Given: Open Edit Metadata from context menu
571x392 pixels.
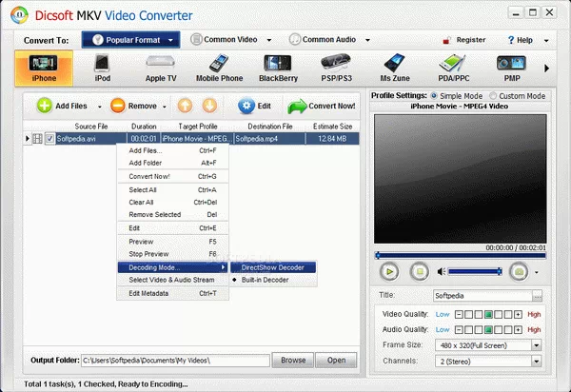Looking at the screenshot, I should (x=172, y=293).
